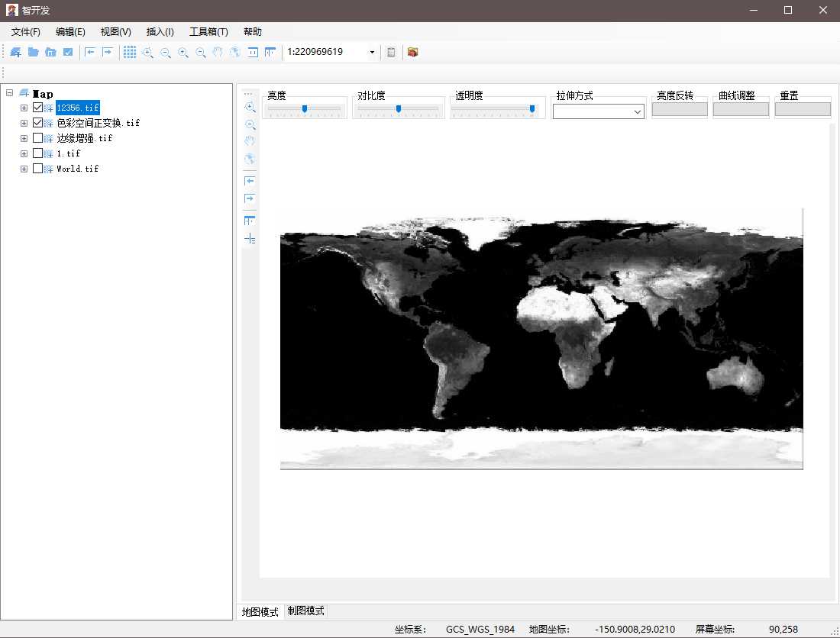
Task: Open the 帮助 menu
Action: [253, 31]
